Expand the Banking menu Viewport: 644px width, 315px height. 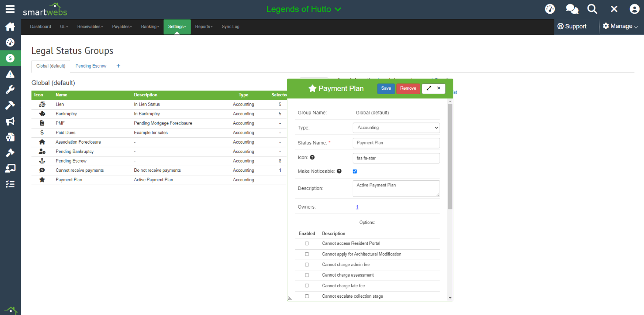coord(150,27)
